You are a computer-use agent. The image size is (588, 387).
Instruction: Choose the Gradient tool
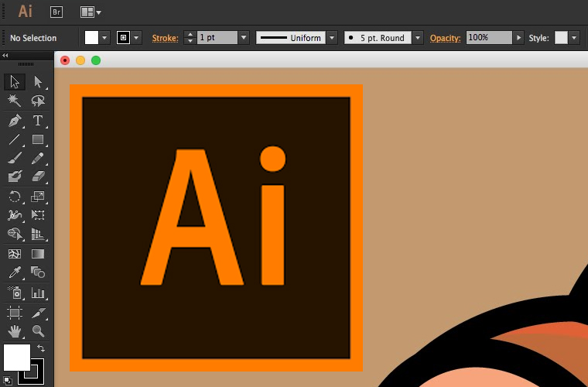[38, 254]
